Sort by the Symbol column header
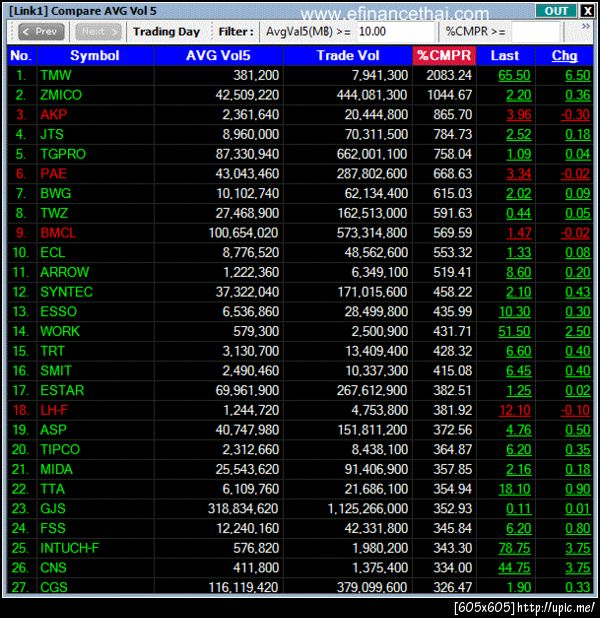The width and height of the screenshot is (600, 618). (95, 56)
